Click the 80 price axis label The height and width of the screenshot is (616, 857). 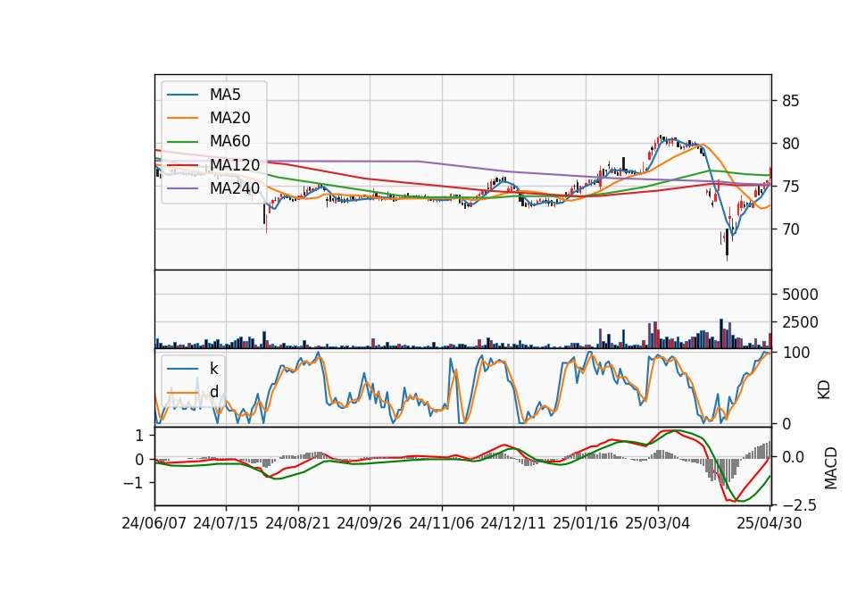(x=790, y=144)
